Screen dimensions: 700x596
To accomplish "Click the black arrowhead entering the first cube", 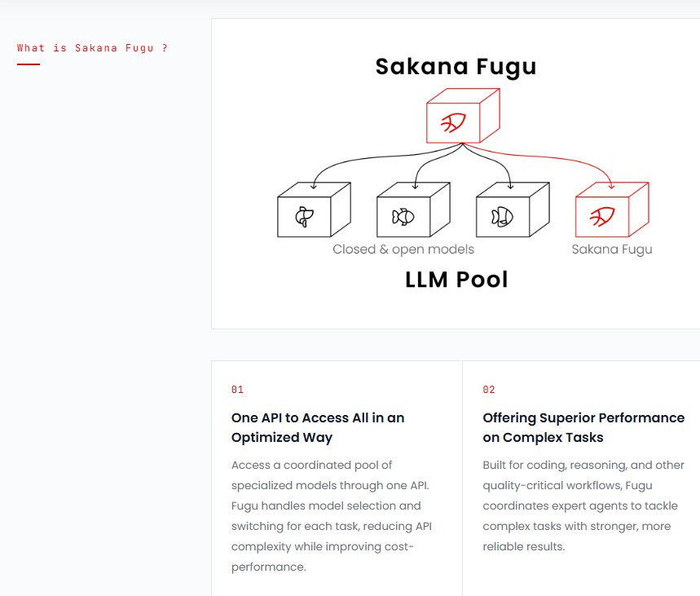I will coord(314,186).
